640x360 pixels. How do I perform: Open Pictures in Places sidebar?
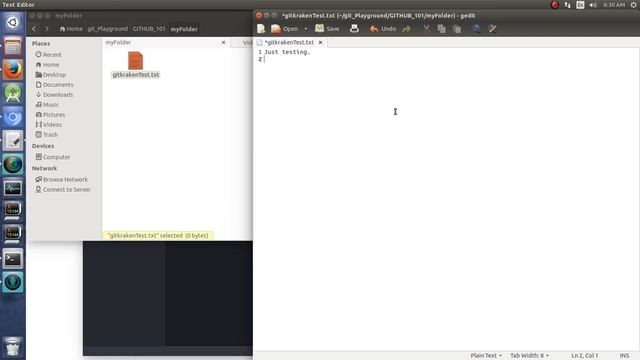point(50,115)
